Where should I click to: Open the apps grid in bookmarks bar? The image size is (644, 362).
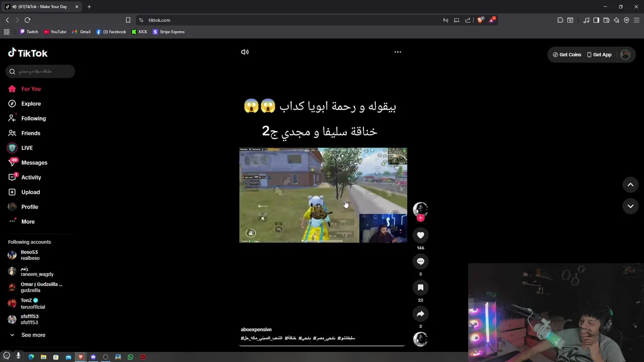(7, 32)
